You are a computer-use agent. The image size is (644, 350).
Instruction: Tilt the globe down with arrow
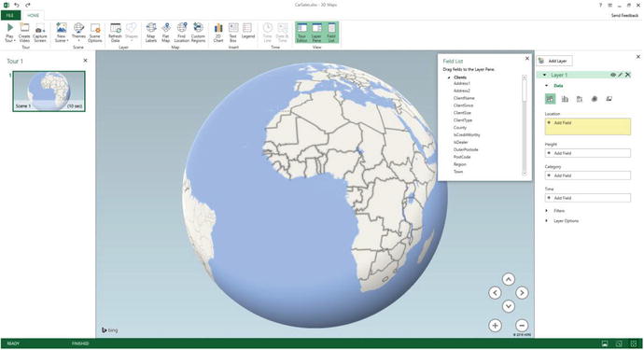click(509, 306)
